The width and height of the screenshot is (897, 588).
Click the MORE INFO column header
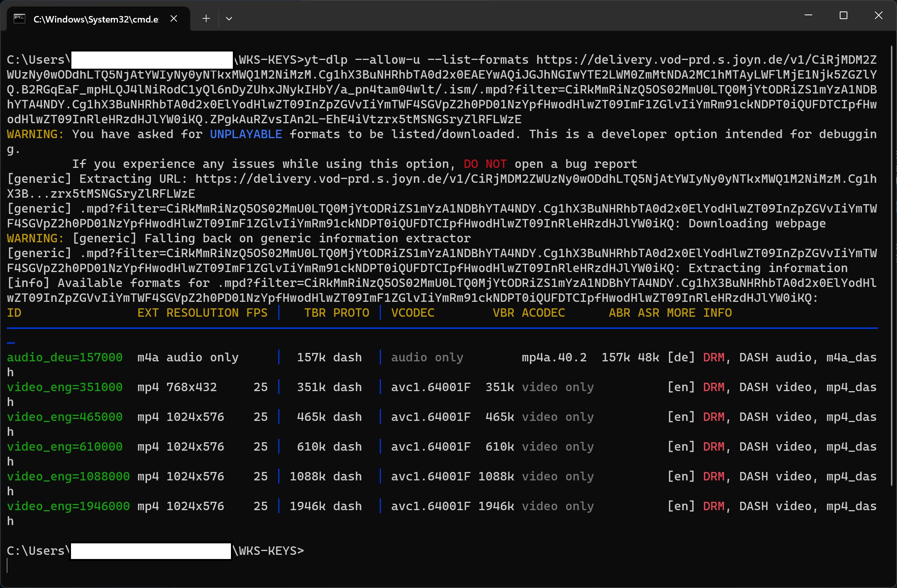[x=699, y=313]
